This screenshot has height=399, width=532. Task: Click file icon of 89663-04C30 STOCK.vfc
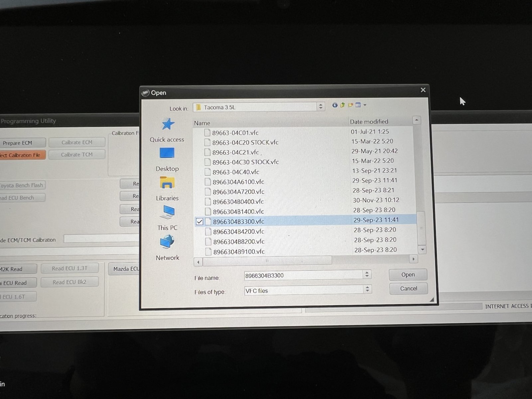tap(207, 162)
